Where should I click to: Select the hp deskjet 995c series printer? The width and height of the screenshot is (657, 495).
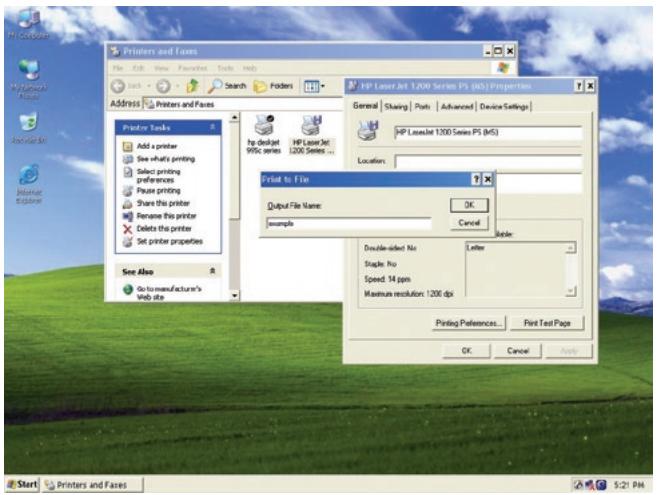[x=264, y=134]
